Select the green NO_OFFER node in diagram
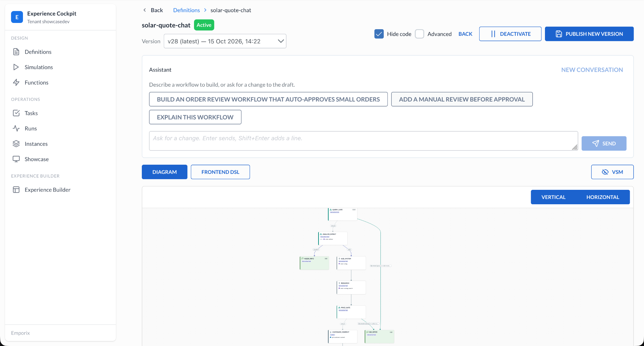This screenshot has height=346, width=644. point(379,337)
